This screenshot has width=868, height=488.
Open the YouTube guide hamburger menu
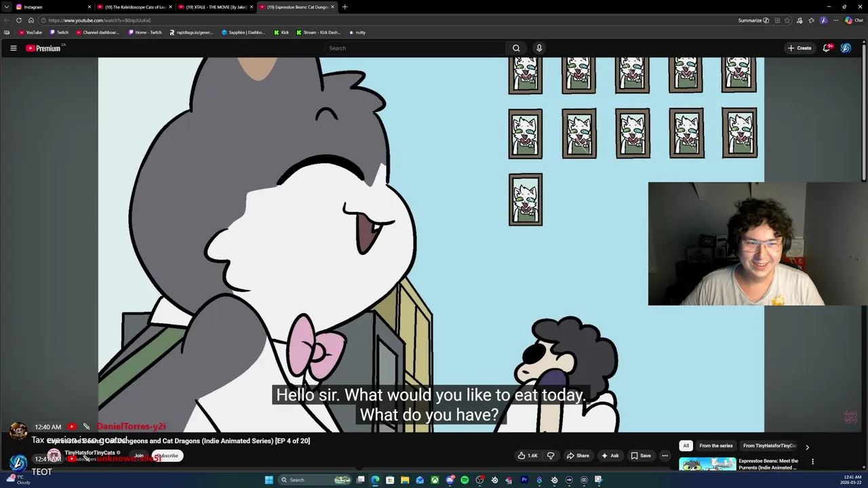(13, 48)
